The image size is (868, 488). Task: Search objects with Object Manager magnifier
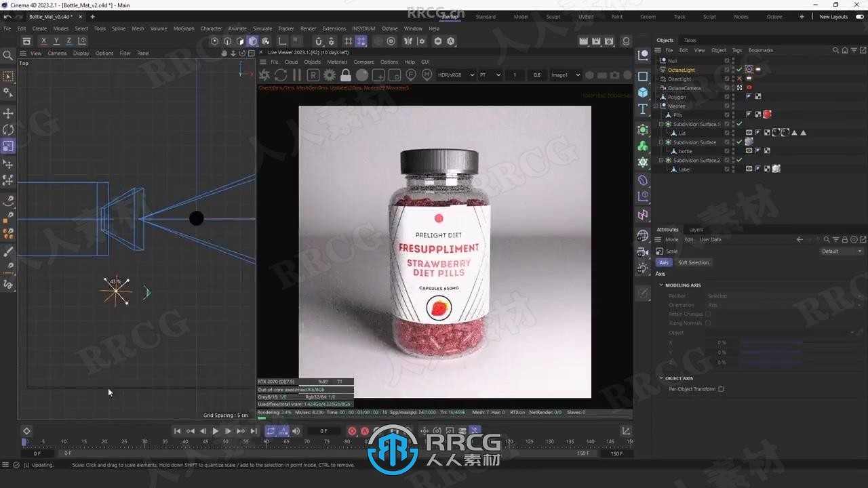[835, 50]
